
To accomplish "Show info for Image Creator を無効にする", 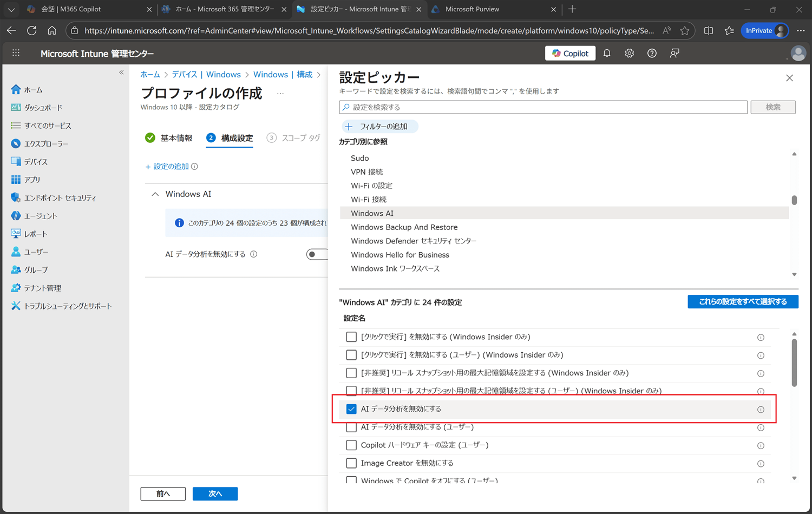I will [x=761, y=464].
